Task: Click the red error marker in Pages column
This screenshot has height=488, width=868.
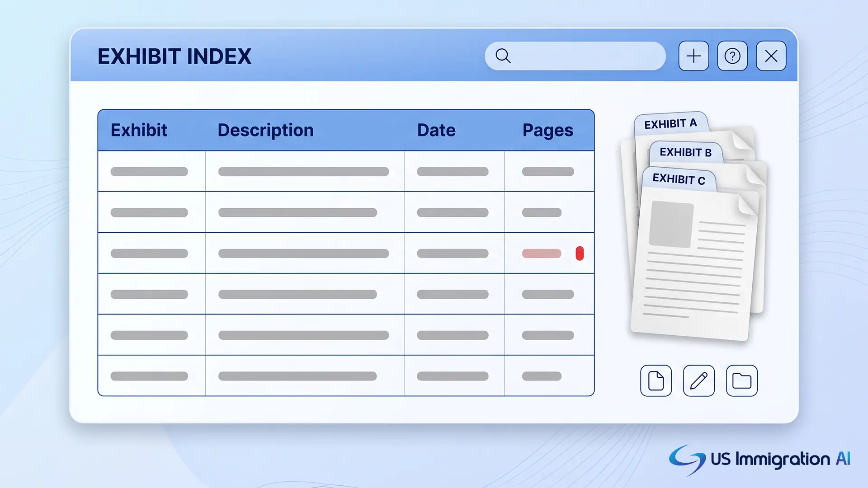Action: click(580, 253)
